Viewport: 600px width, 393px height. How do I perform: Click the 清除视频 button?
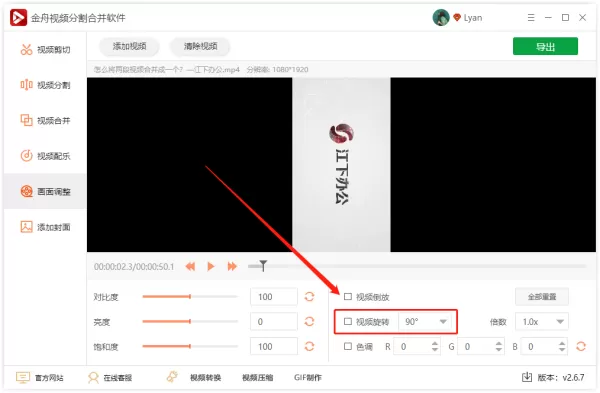point(200,46)
